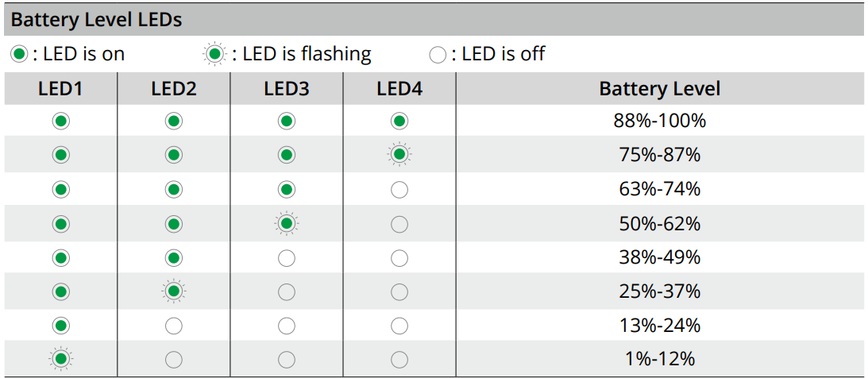868x378 pixels.
Task: Click the flashing LED1 in 1%-12% row
Action: tap(61, 360)
